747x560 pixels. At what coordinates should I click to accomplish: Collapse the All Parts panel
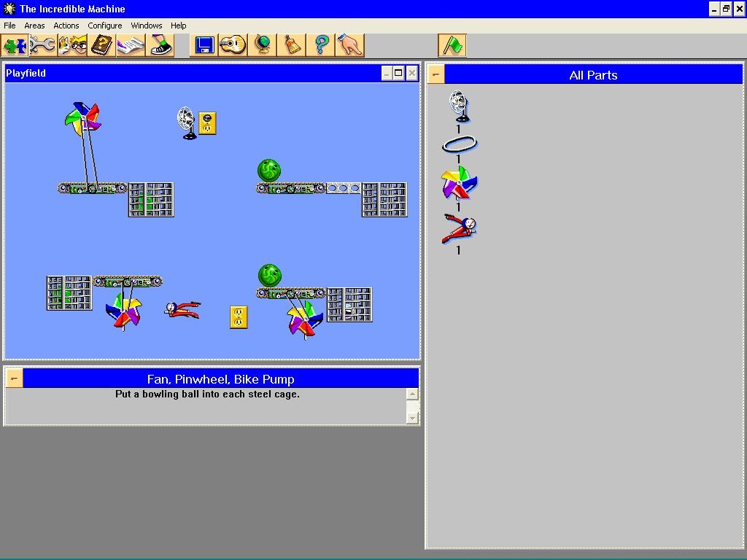[x=436, y=75]
